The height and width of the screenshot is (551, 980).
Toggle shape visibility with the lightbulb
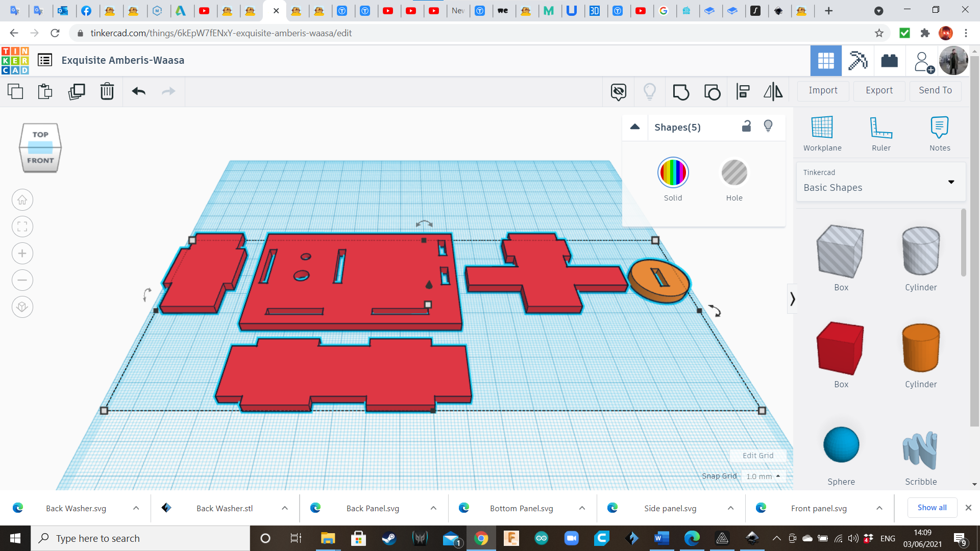tap(769, 126)
